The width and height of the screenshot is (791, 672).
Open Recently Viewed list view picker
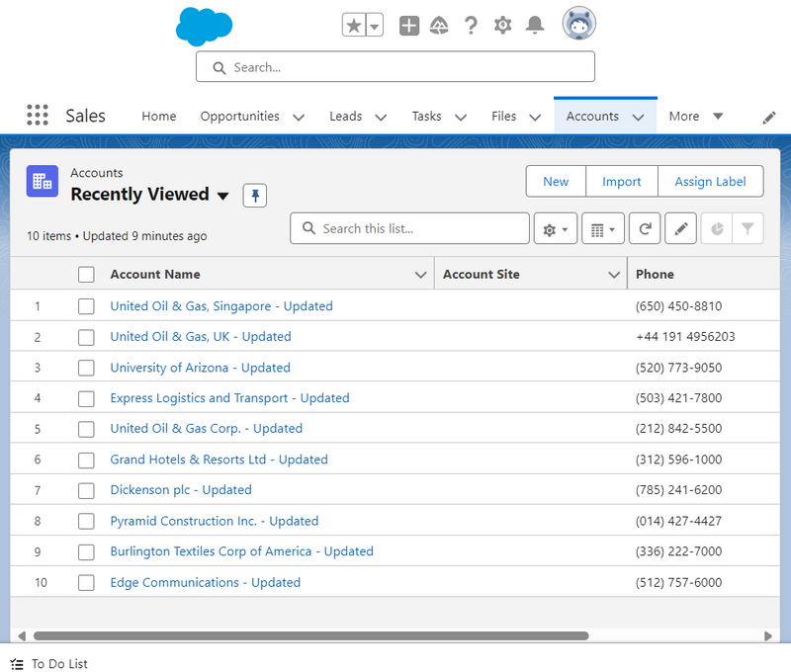point(222,196)
